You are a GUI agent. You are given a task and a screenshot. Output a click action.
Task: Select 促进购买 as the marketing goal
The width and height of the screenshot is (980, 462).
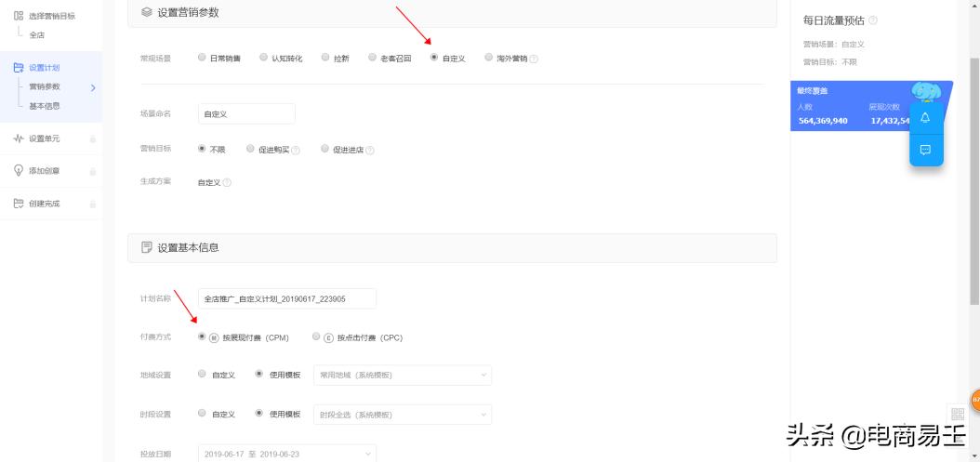(x=251, y=149)
